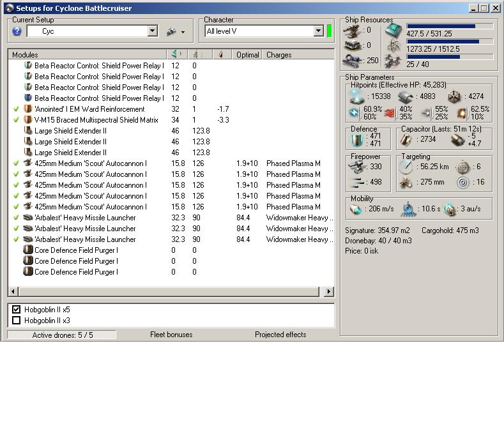Image resolution: width=504 pixels, height=447 pixels.
Task: Sort by the Modules column header
Action: pyautogui.click(x=88, y=55)
